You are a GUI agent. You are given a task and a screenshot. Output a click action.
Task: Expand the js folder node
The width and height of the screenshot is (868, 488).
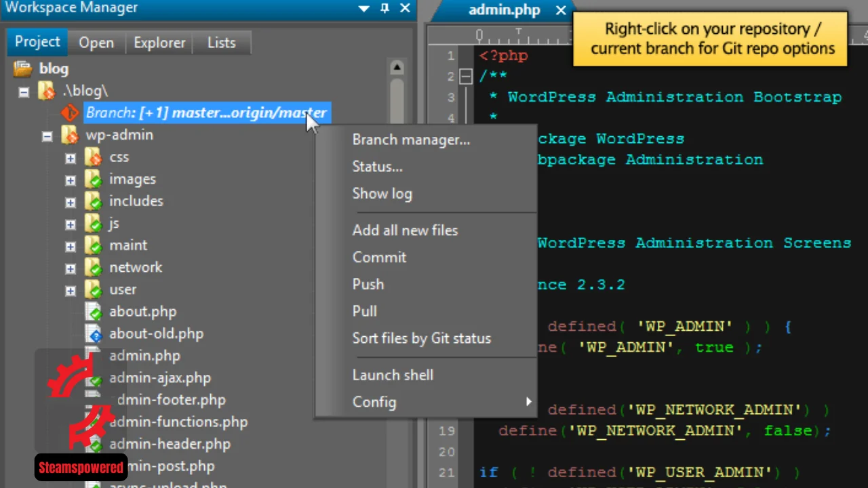[71, 224]
